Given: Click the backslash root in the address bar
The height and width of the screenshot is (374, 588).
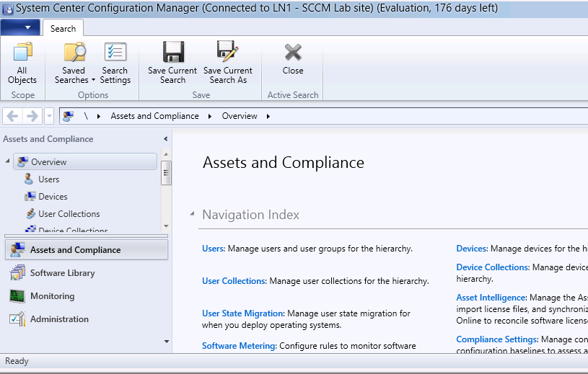Looking at the screenshot, I should pyautogui.click(x=86, y=116).
